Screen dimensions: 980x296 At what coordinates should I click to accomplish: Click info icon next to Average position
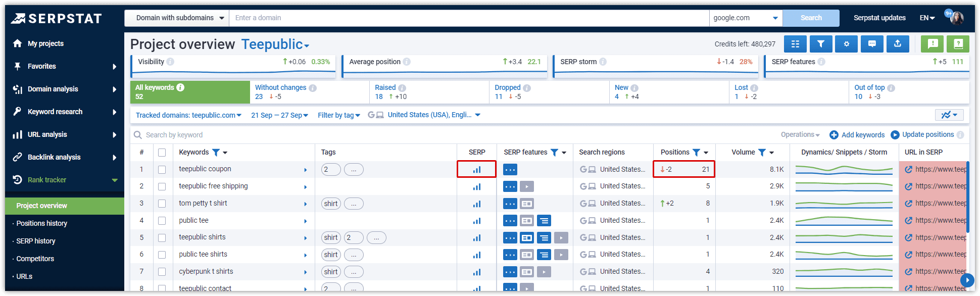pyautogui.click(x=407, y=62)
